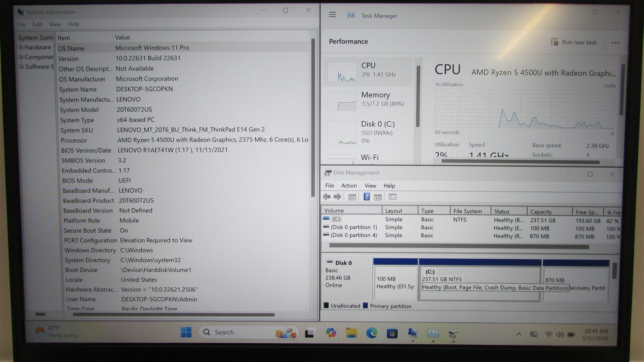Viewport: 644px width, 362px height.
Task: Select 870 MB Recovery partition block
Action: pyautogui.click(x=576, y=280)
